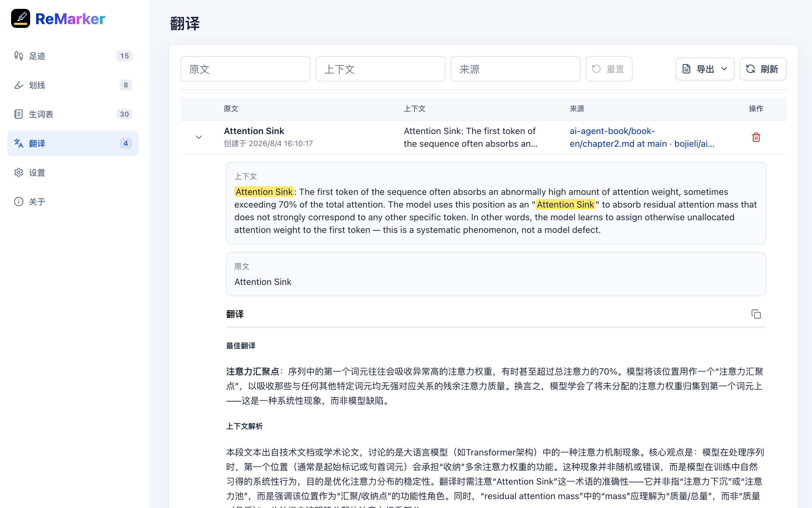
Task: Click the 创建于 2026/8/4 16:10:17 timestamp
Action: (x=268, y=144)
